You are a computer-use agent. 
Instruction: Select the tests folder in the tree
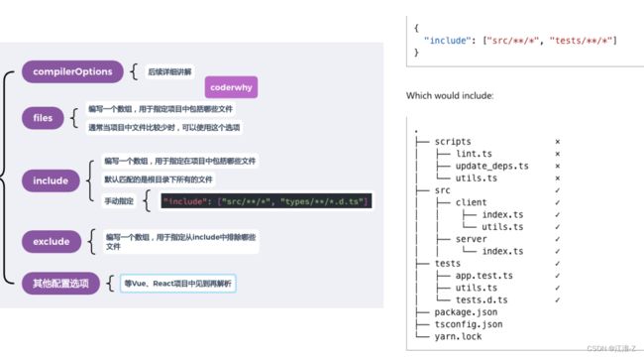pyautogui.click(x=447, y=263)
